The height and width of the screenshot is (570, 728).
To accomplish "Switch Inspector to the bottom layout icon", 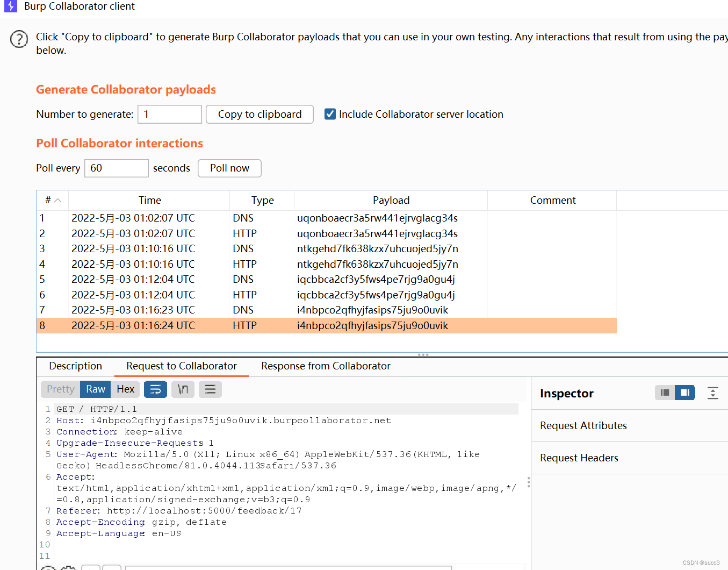I will point(665,393).
